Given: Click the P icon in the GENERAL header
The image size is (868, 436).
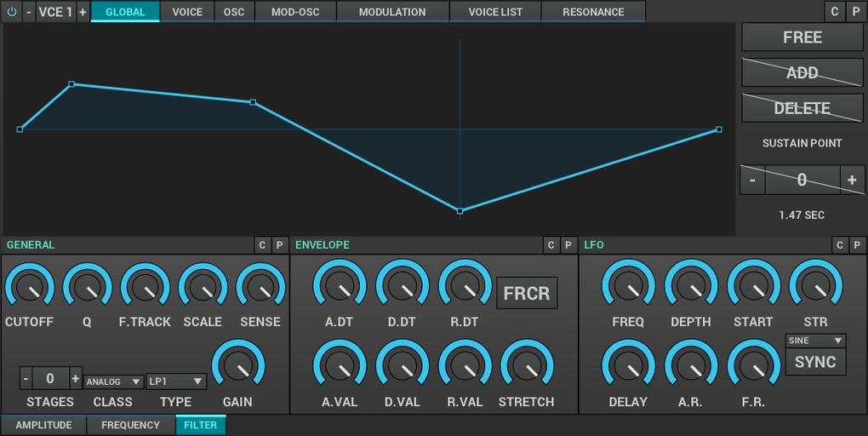Looking at the screenshot, I should tap(279, 245).
